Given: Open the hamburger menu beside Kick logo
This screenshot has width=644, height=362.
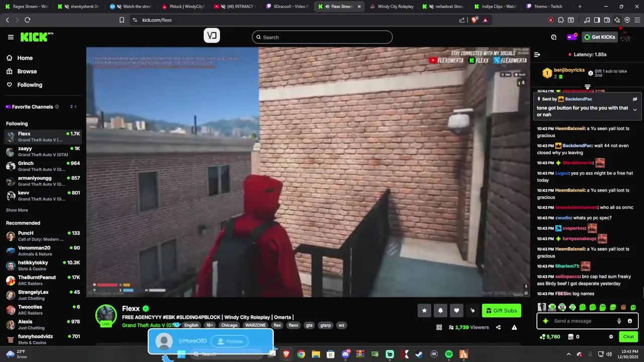Looking at the screenshot, I should coord(11,37).
